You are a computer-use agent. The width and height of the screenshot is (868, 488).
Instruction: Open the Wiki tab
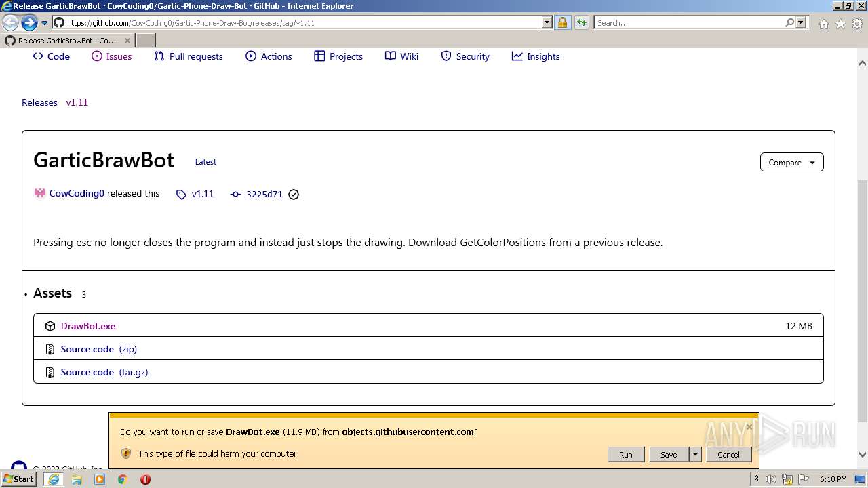click(x=401, y=56)
